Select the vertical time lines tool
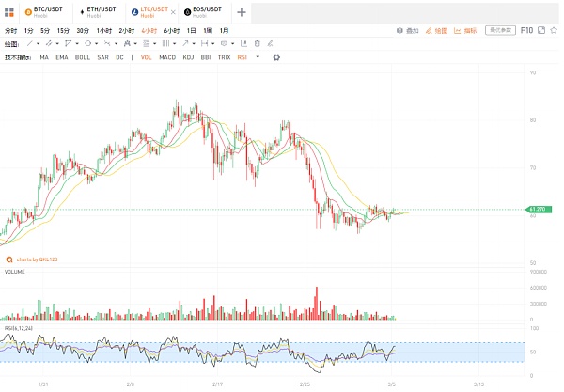This screenshot has height=392, width=564. (x=165, y=43)
